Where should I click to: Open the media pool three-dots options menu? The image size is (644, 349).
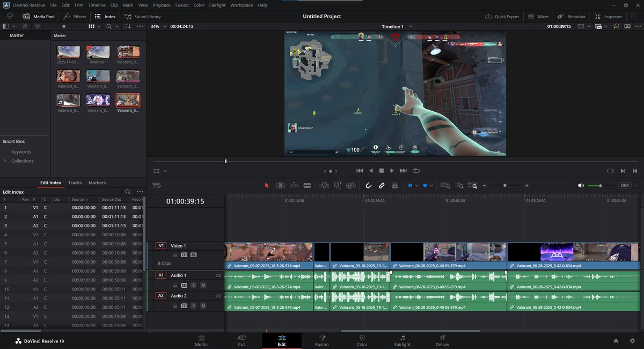(x=140, y=26)
